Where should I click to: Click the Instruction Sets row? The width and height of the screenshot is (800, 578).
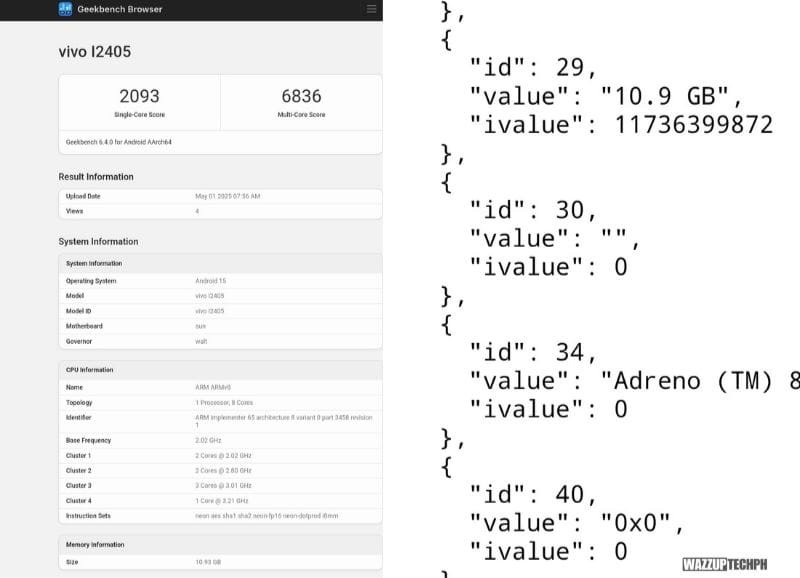[x=219, y=515]
